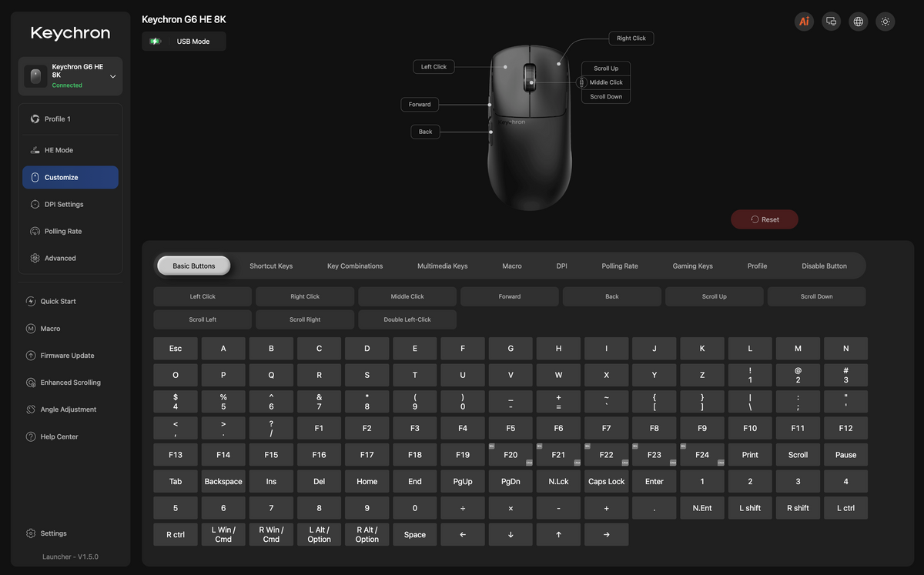Choose the divide symbol key
Image resolution: width=924 pixels, height=575 pixels.
point(463,508)
